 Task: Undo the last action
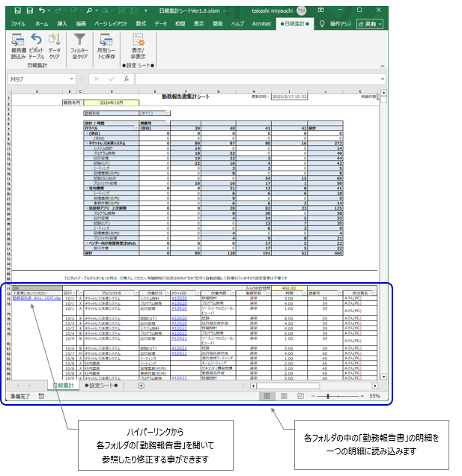42,10
